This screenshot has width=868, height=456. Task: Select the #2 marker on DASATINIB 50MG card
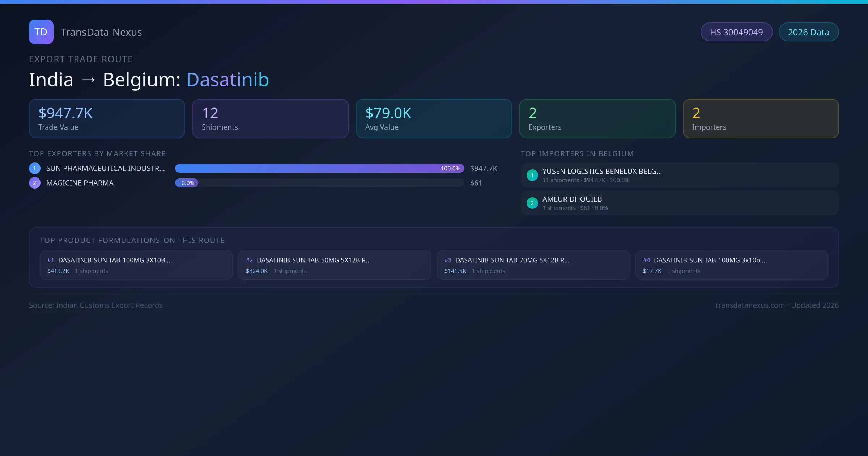pyautogui.click(x=249, y=260)
